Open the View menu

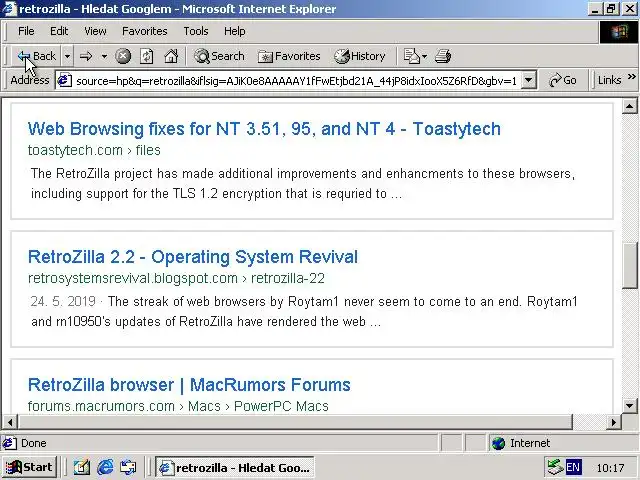95,31
